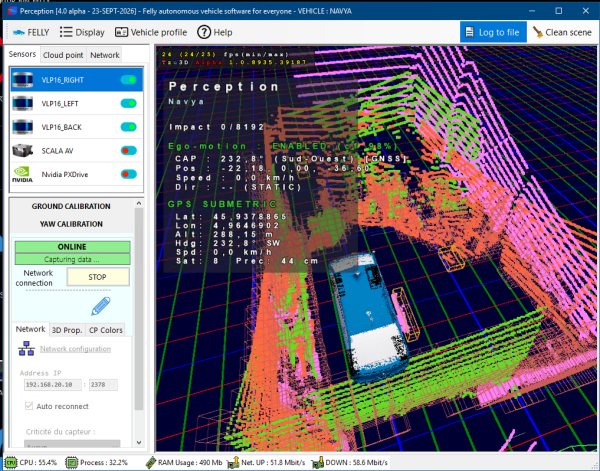Viewport: 600px width, 471px height.
Task: Click the Clean scene button
Action: (x=562, y=33)
